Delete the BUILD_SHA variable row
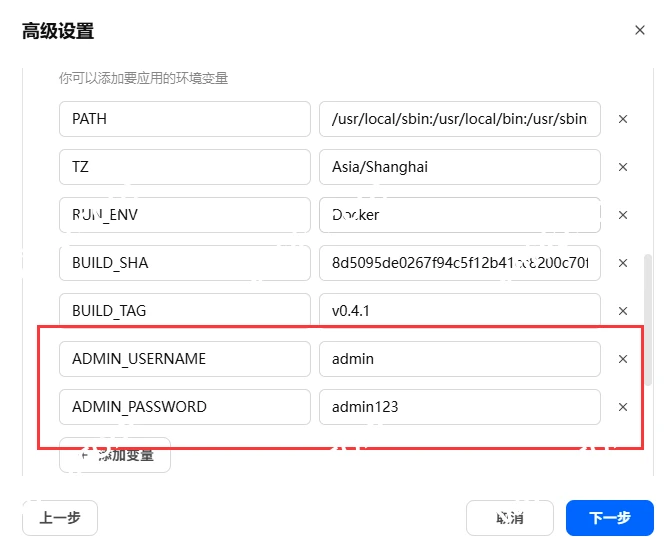This screenshot has width=669, height=552. (x=622, y=263)
